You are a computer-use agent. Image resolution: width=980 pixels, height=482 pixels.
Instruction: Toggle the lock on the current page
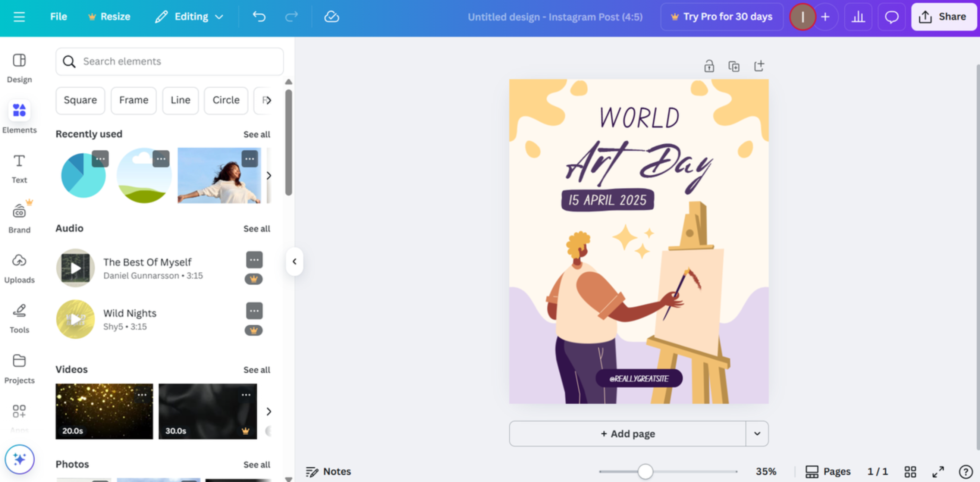(x=709, y=66)
